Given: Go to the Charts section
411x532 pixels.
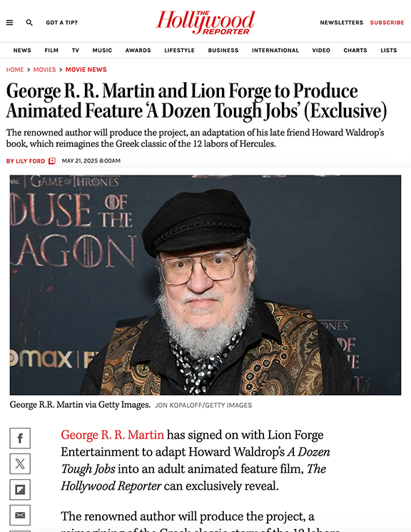Looking at the screenshot, I should coord(355,50).
